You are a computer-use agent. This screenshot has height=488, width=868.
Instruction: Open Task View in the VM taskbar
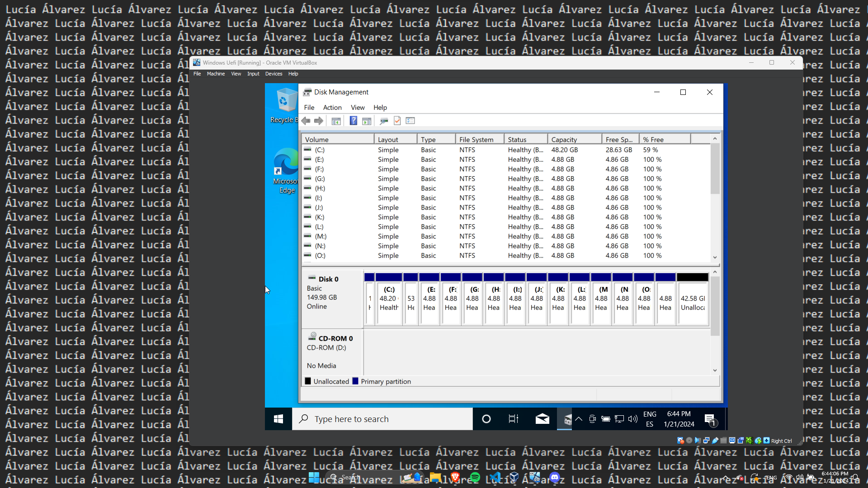click(x=514, y=419)
